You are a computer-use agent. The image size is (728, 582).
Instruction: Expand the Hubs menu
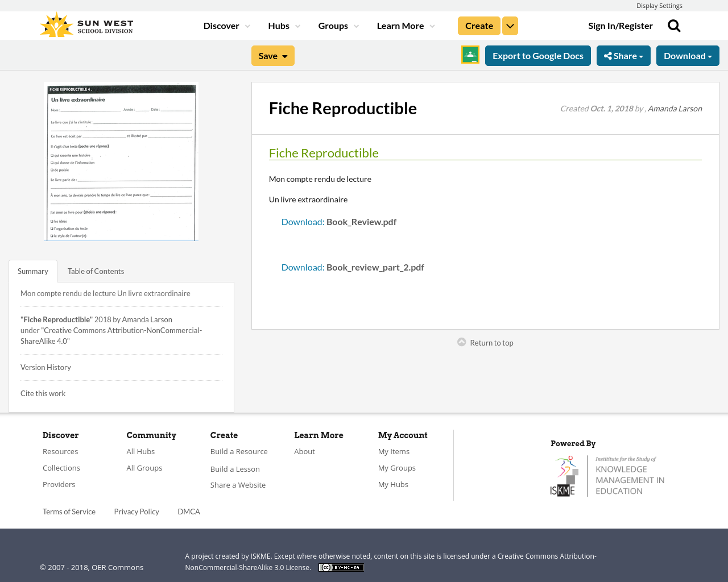coord(284,25)
